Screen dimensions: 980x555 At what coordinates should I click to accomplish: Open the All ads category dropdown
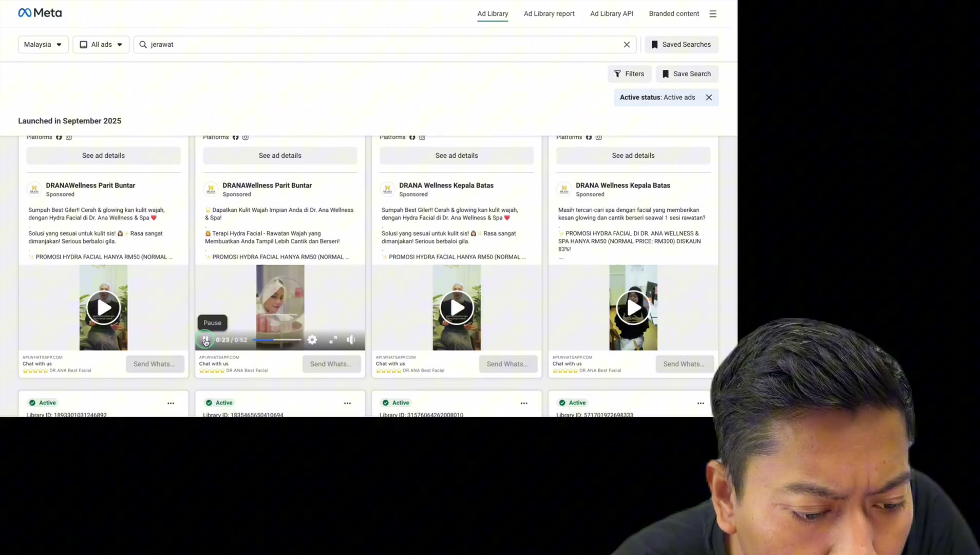tap(101, 45)
